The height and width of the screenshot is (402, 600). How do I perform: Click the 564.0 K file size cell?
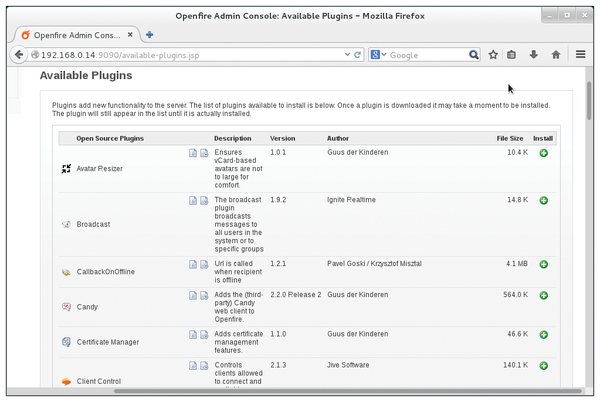[x=515, y=295]
